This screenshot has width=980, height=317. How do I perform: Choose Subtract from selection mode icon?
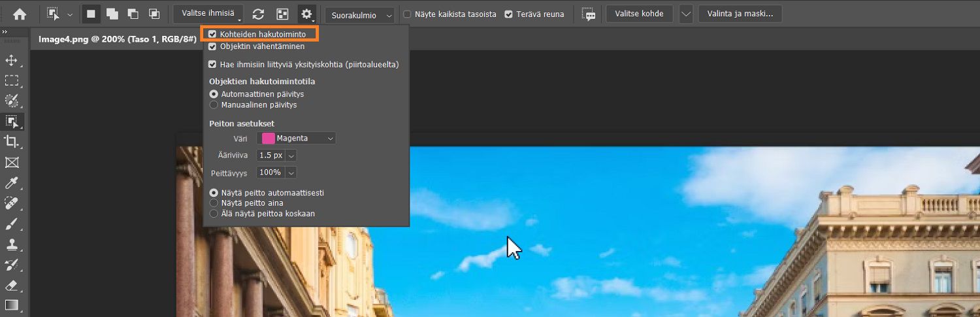(133, 14)
